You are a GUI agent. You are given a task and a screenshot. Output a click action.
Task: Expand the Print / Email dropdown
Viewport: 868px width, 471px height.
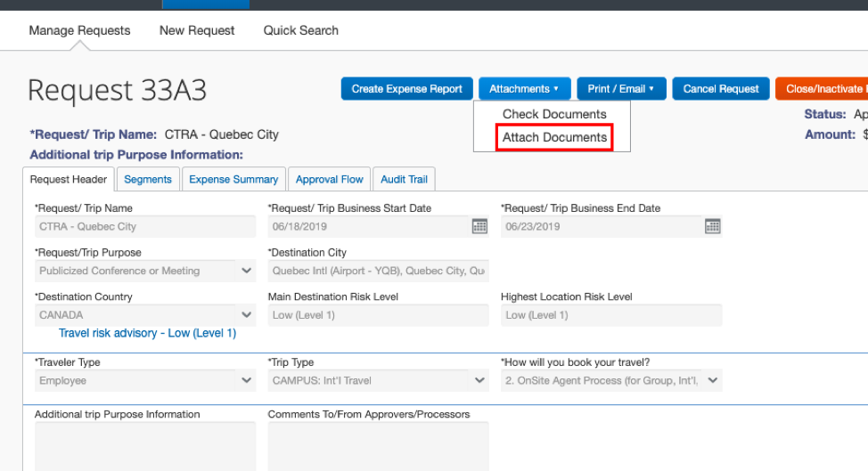621,88
